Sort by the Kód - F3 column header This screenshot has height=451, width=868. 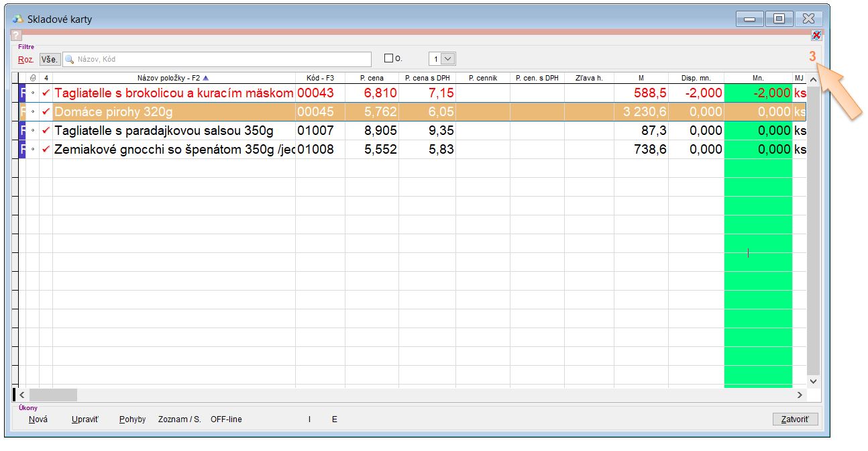(320, 78)
